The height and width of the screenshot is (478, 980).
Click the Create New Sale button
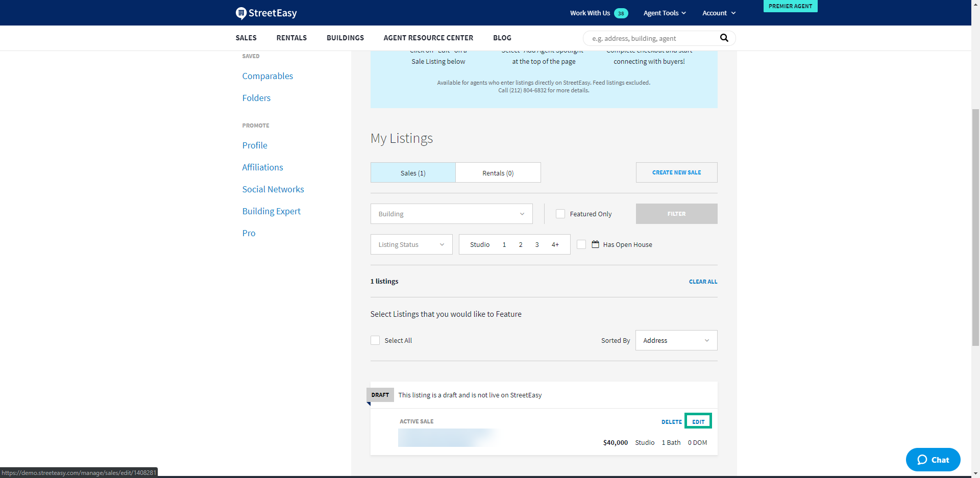click(x=676, y=172)
